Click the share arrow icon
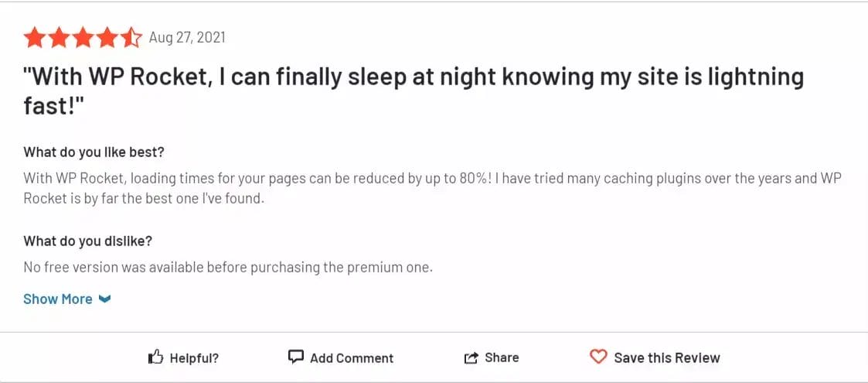The image size is (868, 383). point(471,357)
